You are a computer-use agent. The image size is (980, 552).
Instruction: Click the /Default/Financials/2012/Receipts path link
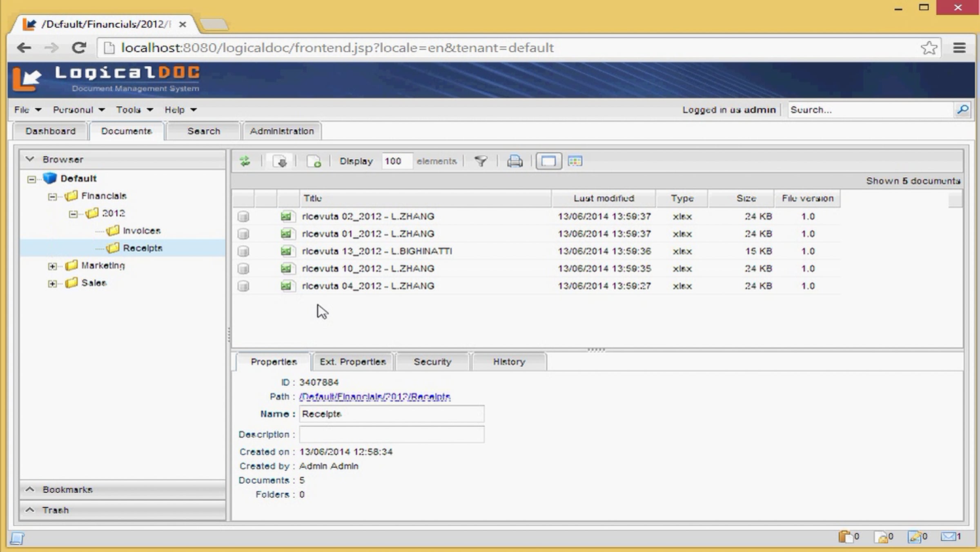pos(374,396)
